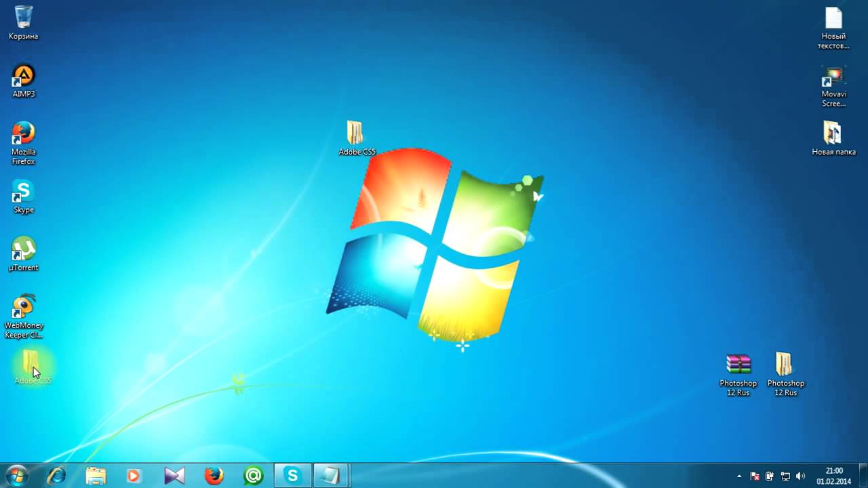Select the Adobe CS5 folder above the Windows logo
Screen dimensions: 868x488
click(x=356, y=138)
